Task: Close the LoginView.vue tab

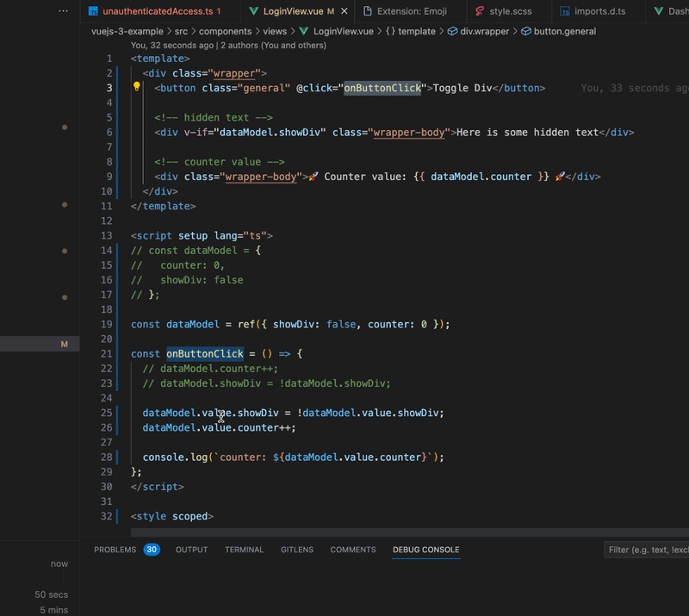Action: click(344, 11)
